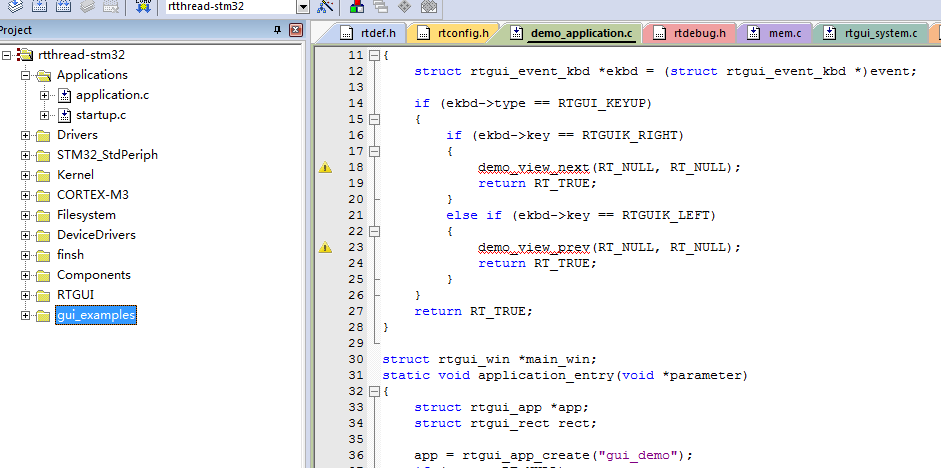Expand the CORTEX-M3 group

pos(25,195)
